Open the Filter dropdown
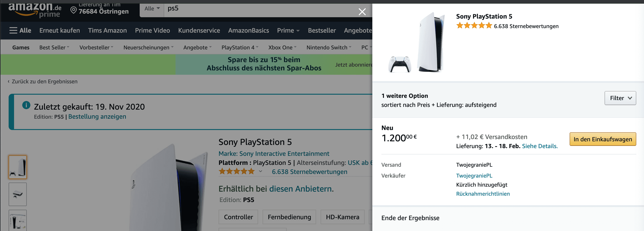The image size is (644, 231). (x=620, y=98)
